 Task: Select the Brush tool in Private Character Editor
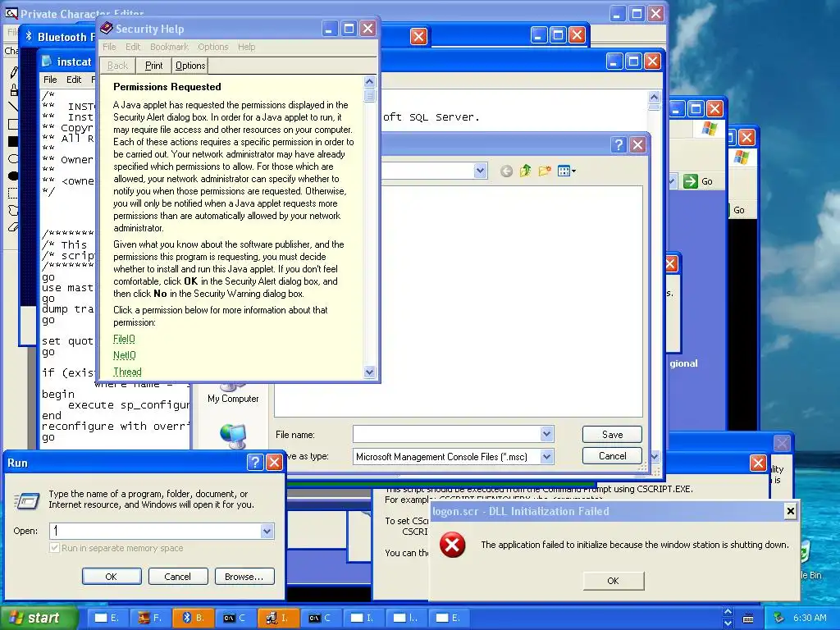tap(13, 89)
